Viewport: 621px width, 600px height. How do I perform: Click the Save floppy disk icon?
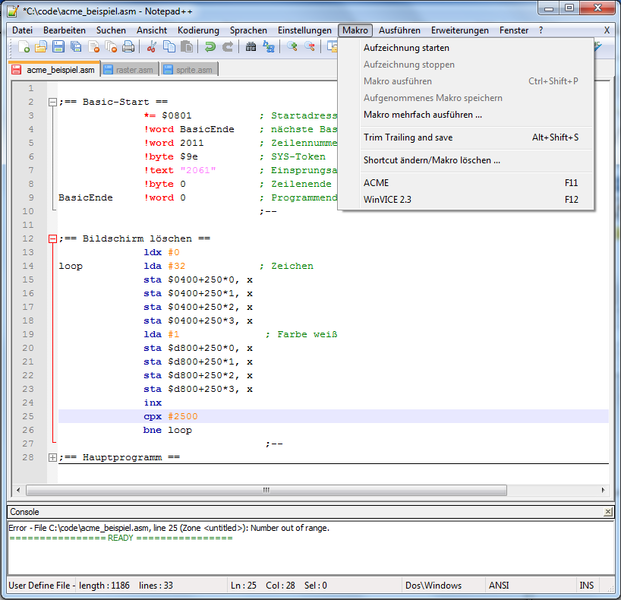58,47
